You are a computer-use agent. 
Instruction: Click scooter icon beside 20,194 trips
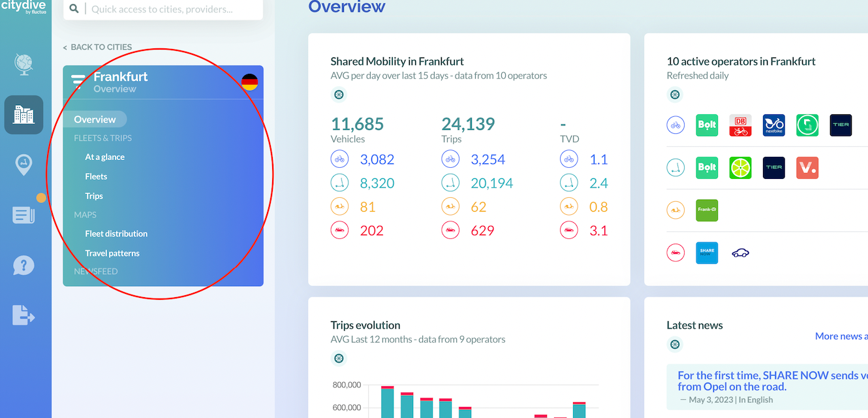click(x=450, y=184)
